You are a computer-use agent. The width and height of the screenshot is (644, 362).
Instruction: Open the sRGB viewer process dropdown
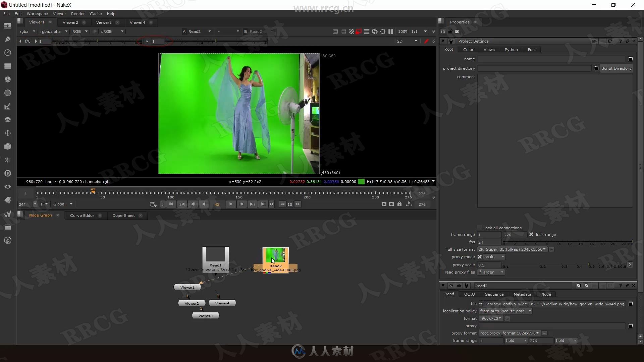coord(112,32)
